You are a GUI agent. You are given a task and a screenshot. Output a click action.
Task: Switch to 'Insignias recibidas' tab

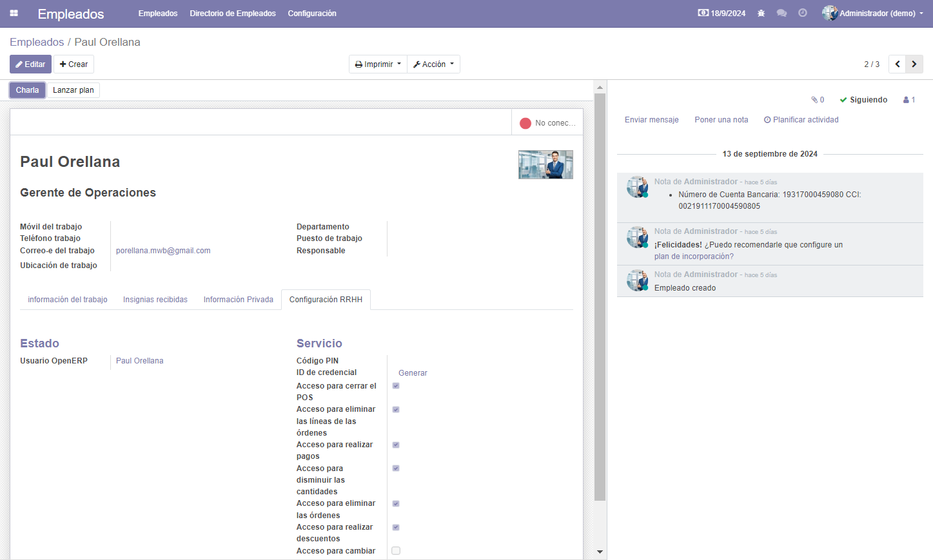tap(155, 300)
